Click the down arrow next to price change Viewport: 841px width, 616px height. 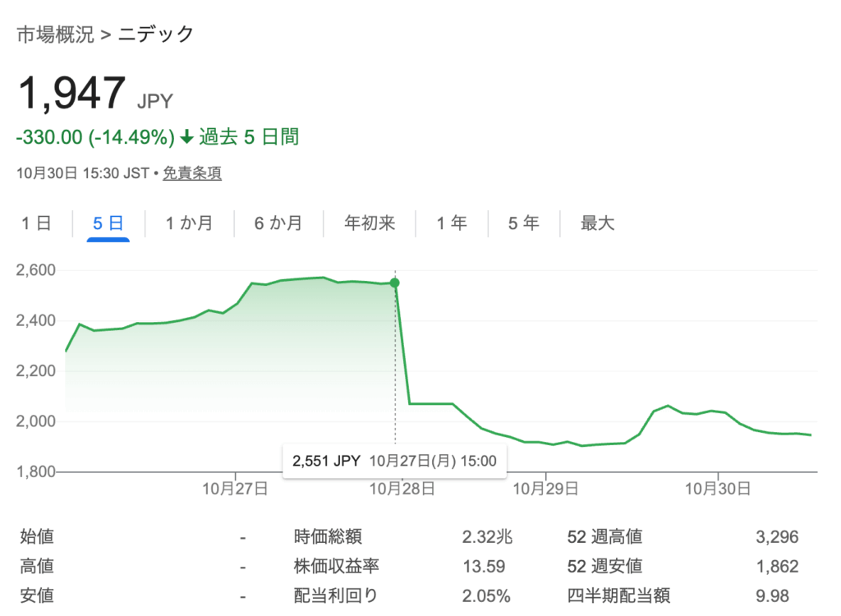pos(186,137)
